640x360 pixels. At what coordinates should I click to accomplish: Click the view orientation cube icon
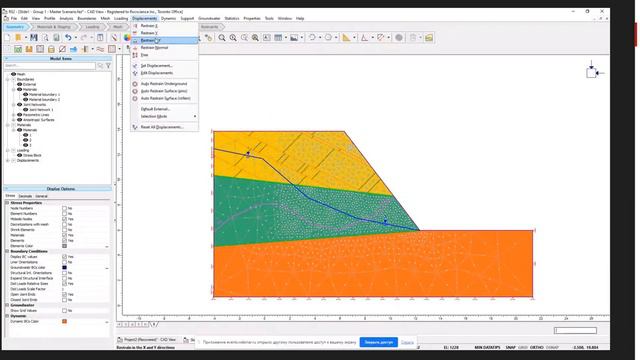pos(591,73)
